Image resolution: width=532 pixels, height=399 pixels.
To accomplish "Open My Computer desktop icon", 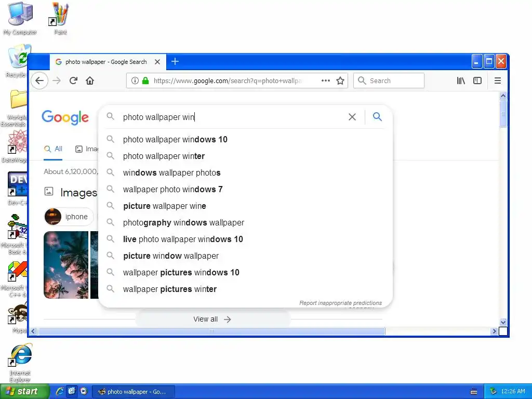I will (20, 19).
